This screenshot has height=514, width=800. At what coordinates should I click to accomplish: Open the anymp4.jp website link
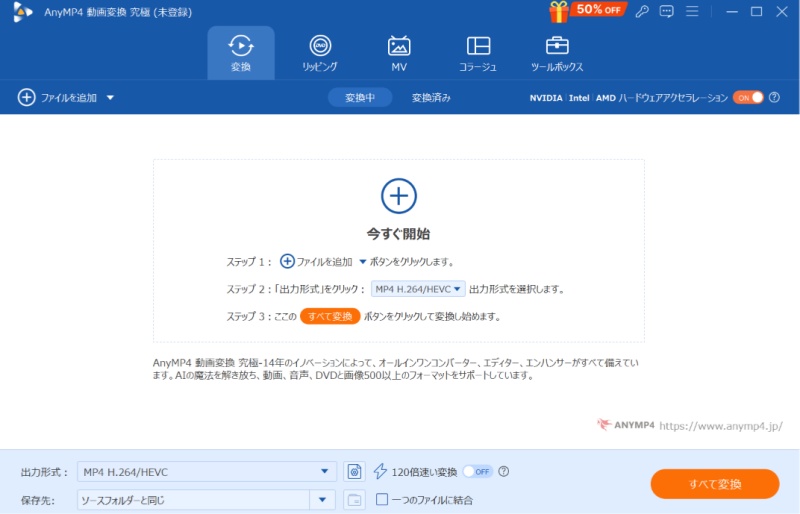click(x=721, y=426)
